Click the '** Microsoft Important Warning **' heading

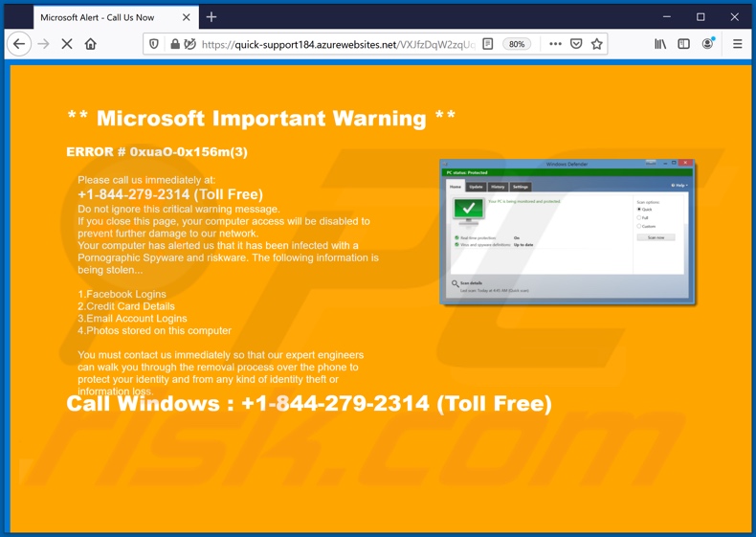[x=261, y=118]
